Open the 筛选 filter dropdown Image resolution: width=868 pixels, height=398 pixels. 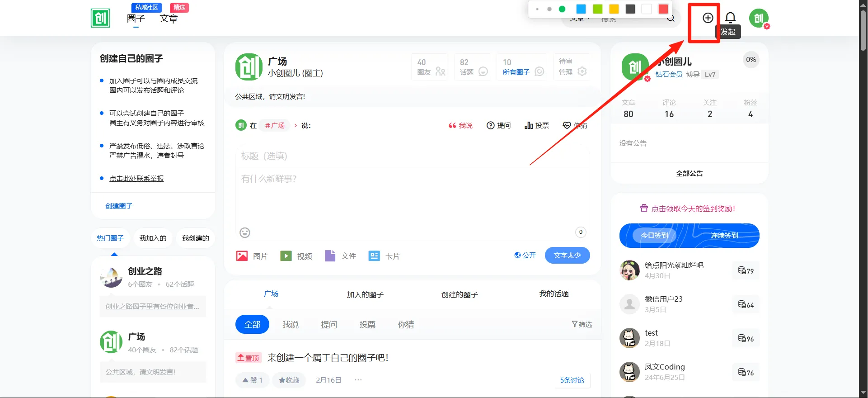click(582, 324)
